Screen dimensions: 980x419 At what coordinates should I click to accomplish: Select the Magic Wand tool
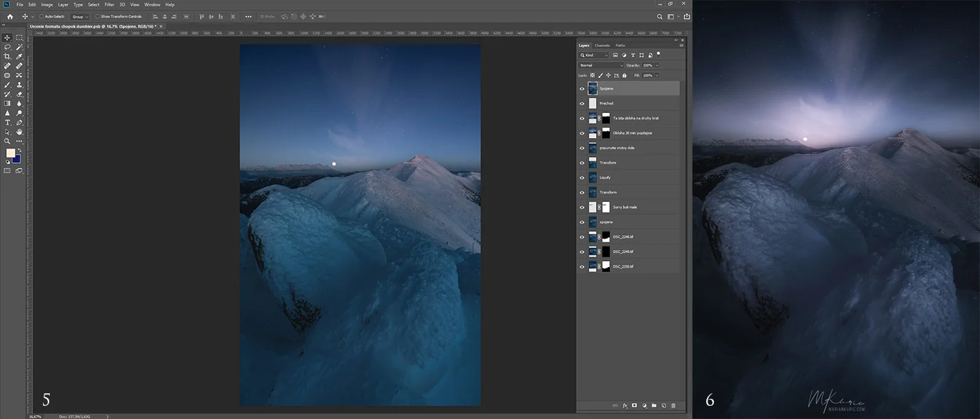[x=19, y=47]
